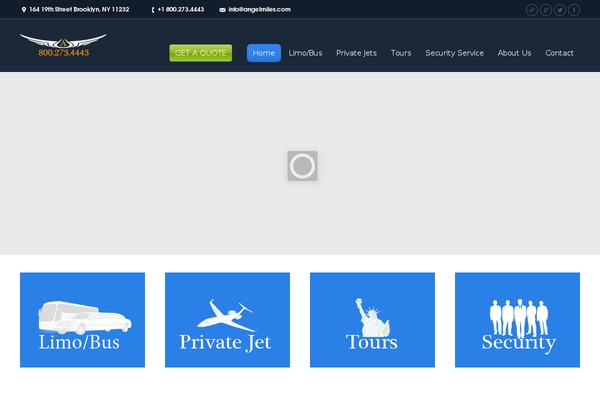Open the Limo/Bus service tile
Screen dimensions: 600x400
82,320
